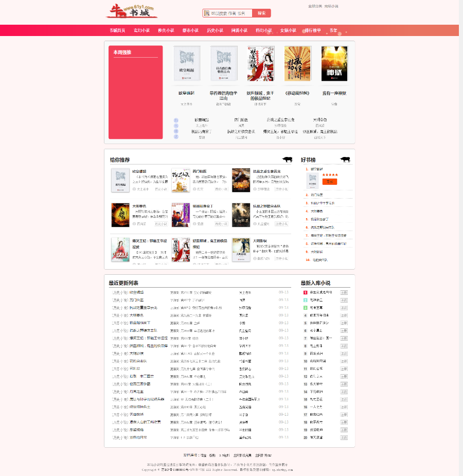This screenshot has height=476, width=463.
Task: Open the 欧皇崛起 cover in the weekly picks
Action: 187,63
